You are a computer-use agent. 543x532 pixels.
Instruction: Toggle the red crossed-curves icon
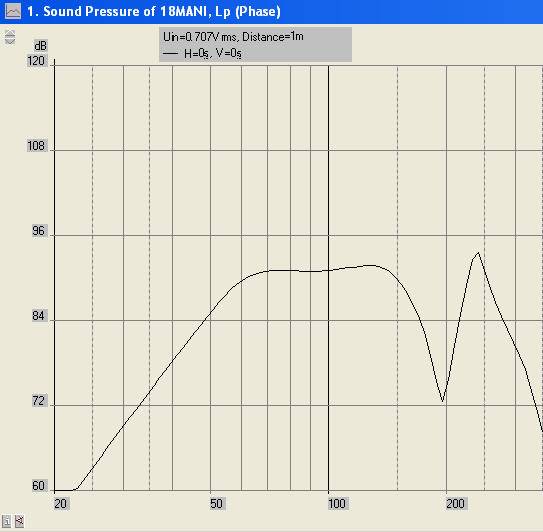[x=19, y=521]
